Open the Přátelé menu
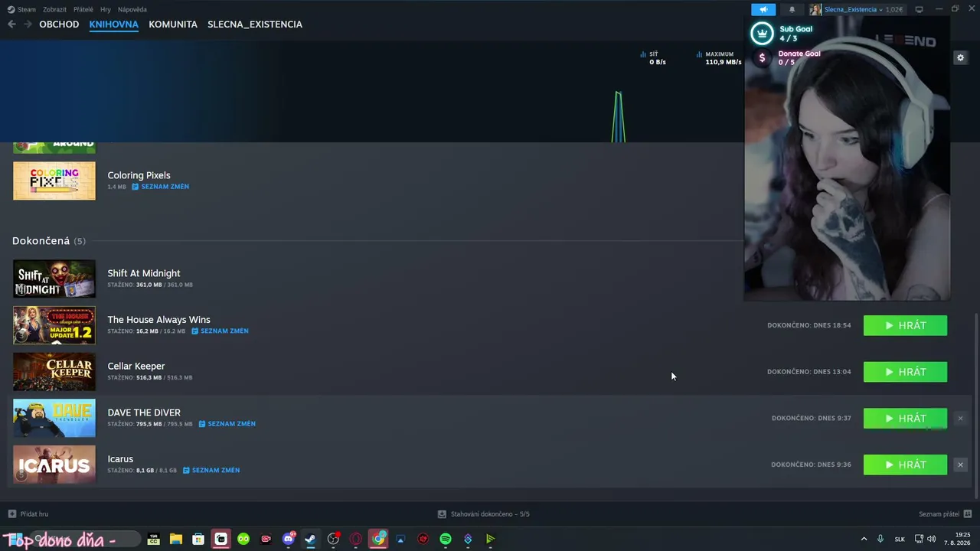 coord(83,9)
